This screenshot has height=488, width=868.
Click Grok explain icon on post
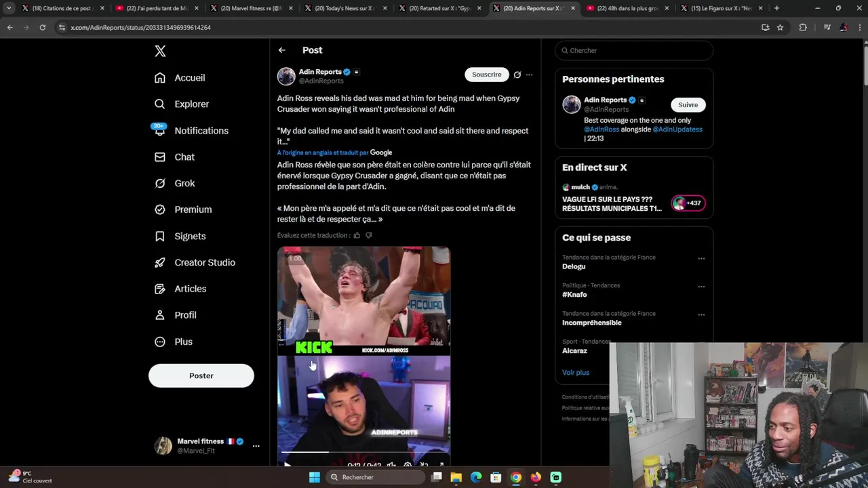[517, 75]
